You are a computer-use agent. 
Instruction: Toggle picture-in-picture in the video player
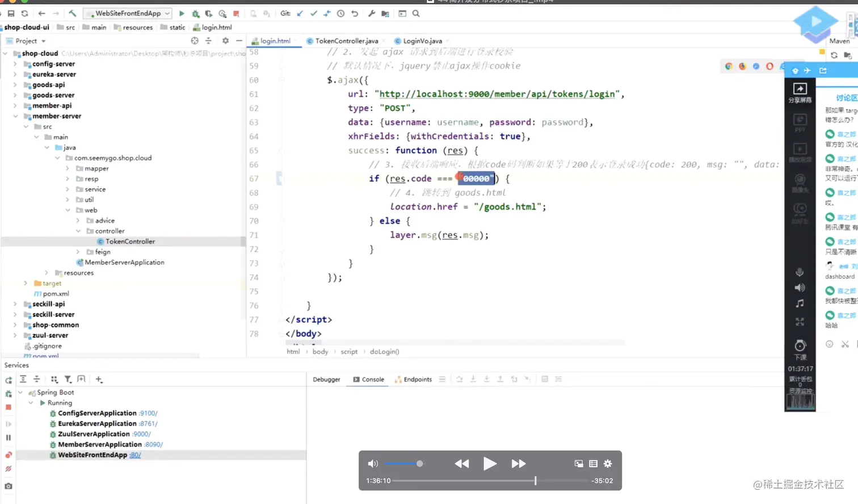[x=579, y=464]
